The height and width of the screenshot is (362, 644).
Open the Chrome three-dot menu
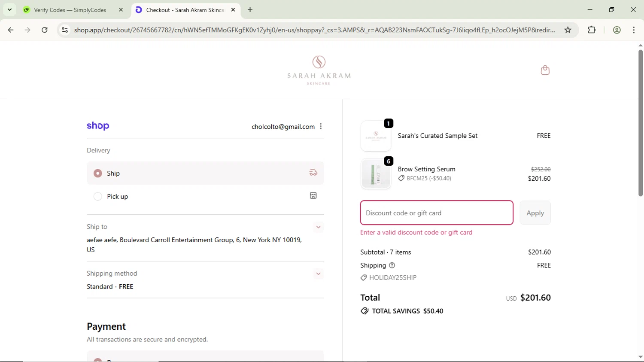(x=634, y=30)
